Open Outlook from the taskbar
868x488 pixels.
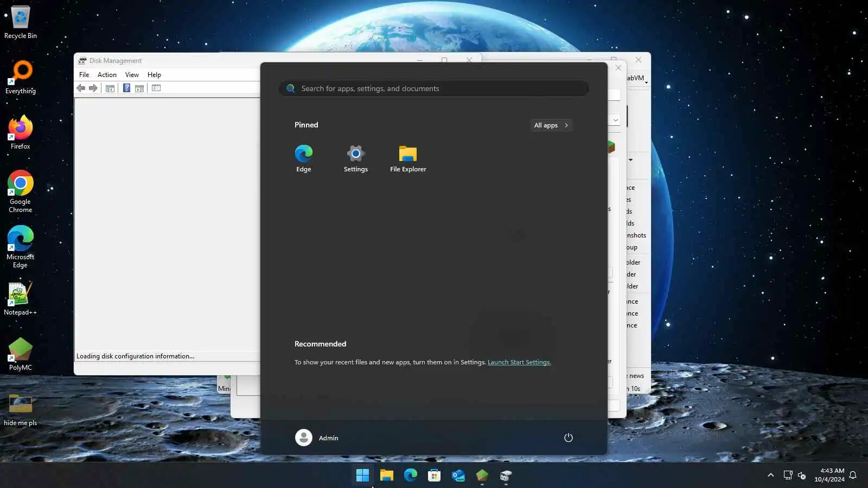point(458,476)
